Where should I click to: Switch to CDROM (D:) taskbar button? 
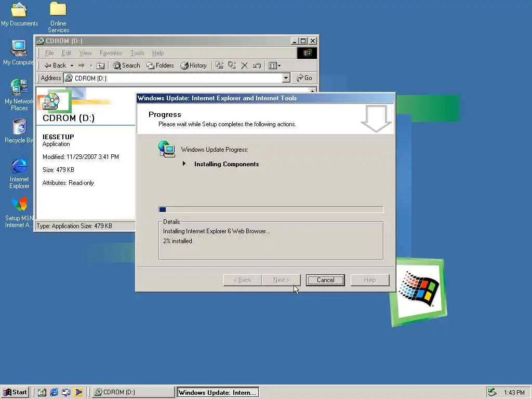coord(133,392)
